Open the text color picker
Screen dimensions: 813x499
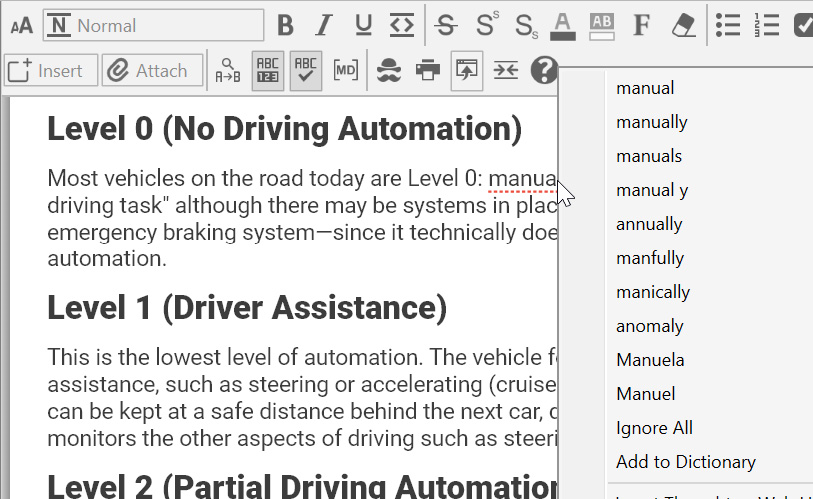pos(563,25)
